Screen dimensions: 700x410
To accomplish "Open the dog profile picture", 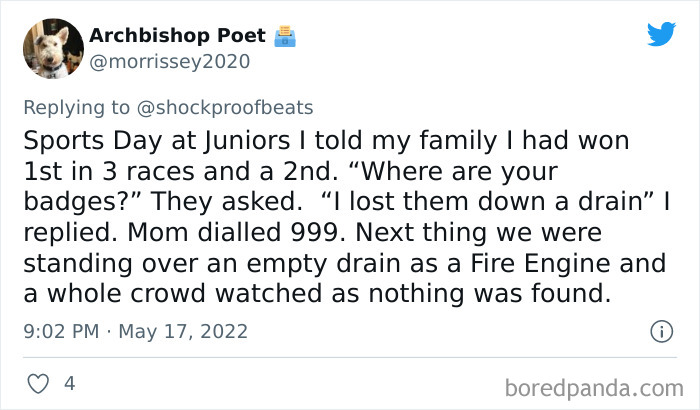I will (52, 48).
